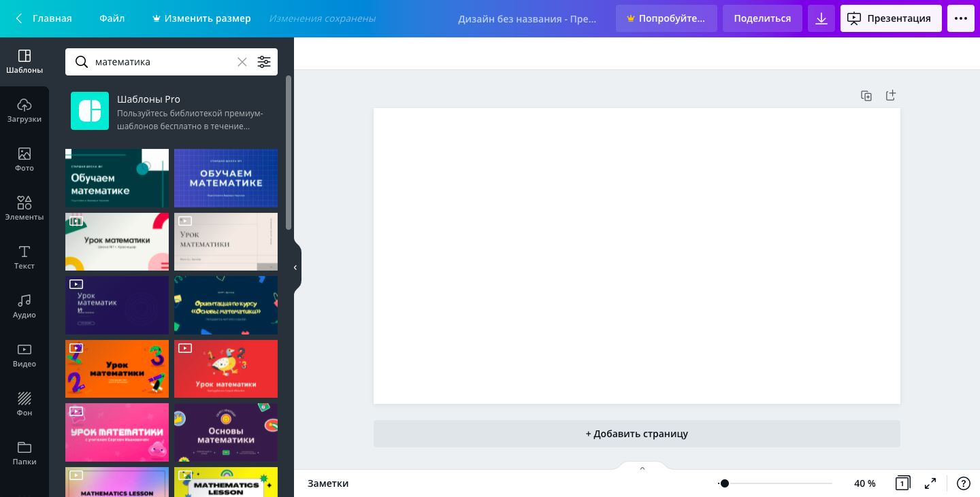Select the white Урок математики template
The image size is (980, 497).
pyautogui.click(x=117, y=241)
